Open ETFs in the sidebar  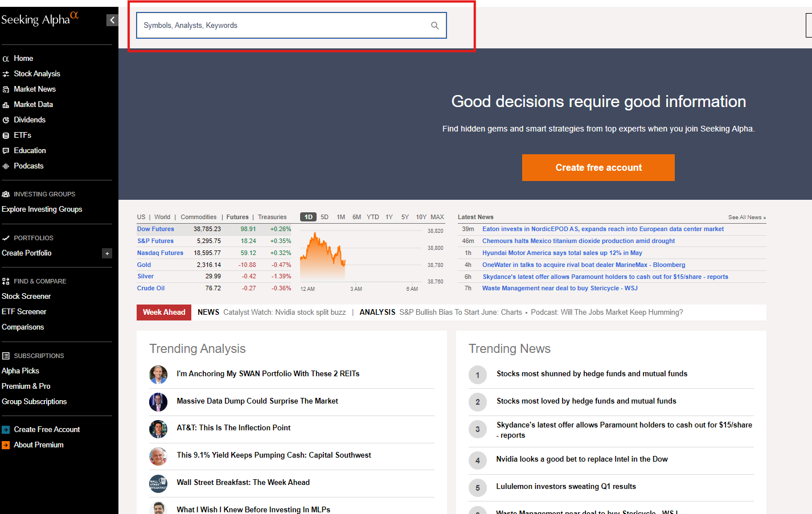click(x=22, y=135)
